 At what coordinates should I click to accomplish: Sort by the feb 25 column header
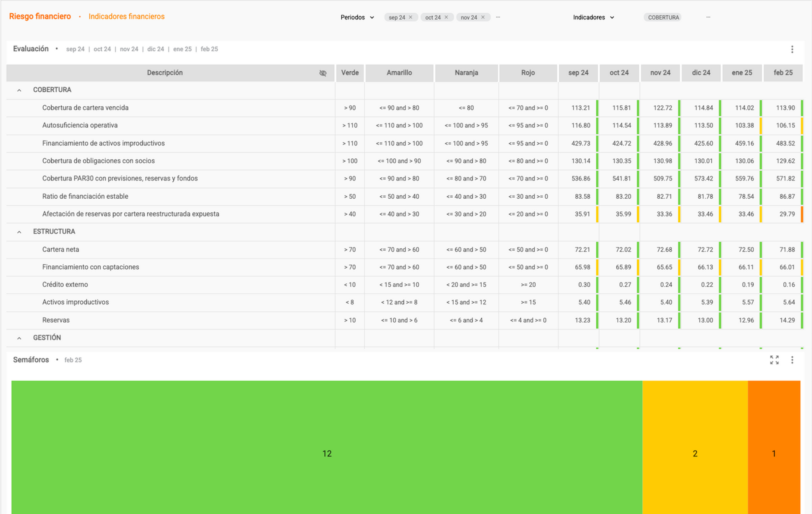tap(783, 72)
